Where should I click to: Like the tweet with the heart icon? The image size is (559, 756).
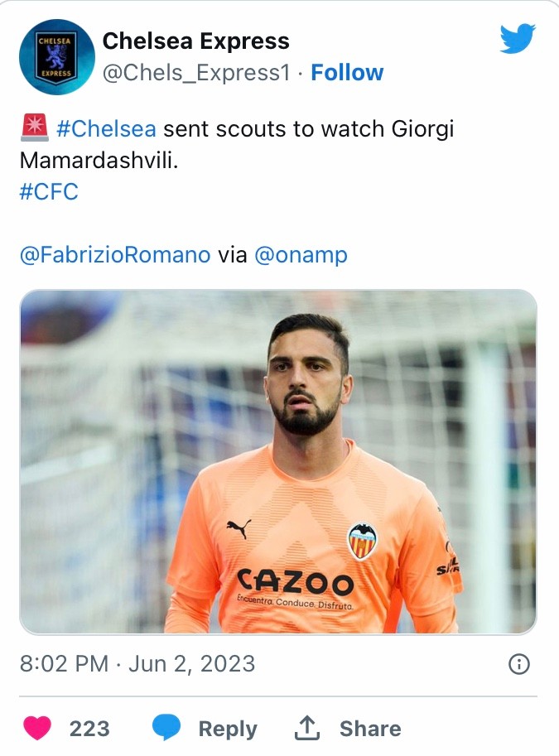pos(36,729)
